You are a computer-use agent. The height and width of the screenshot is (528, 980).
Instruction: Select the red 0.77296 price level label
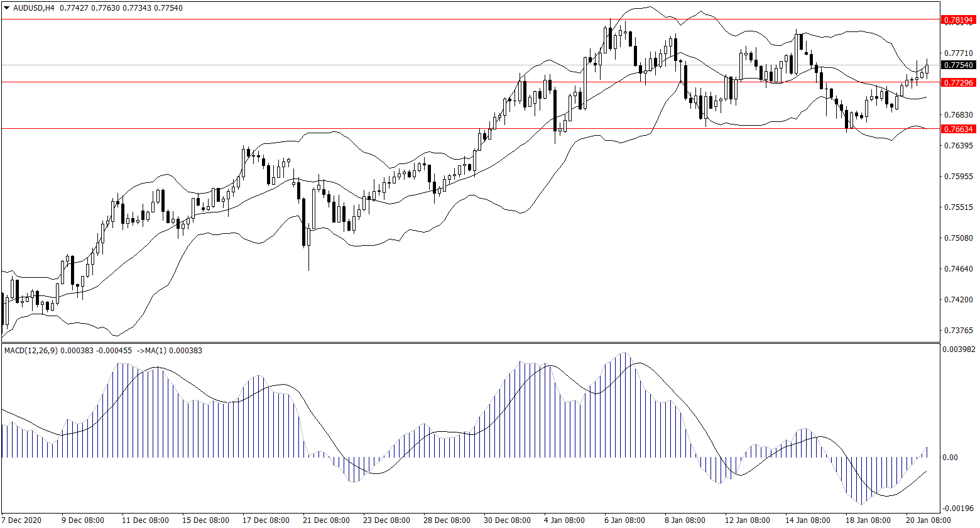point(958,82)
